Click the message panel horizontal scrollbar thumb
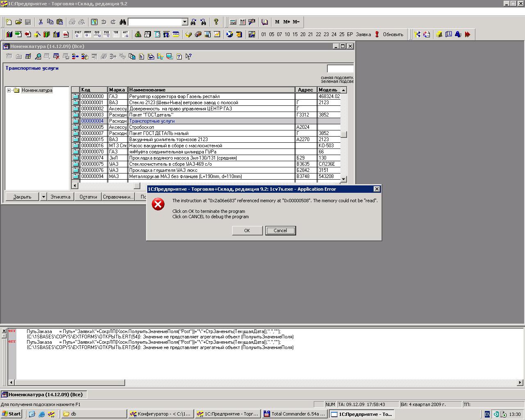 [70, 383]
